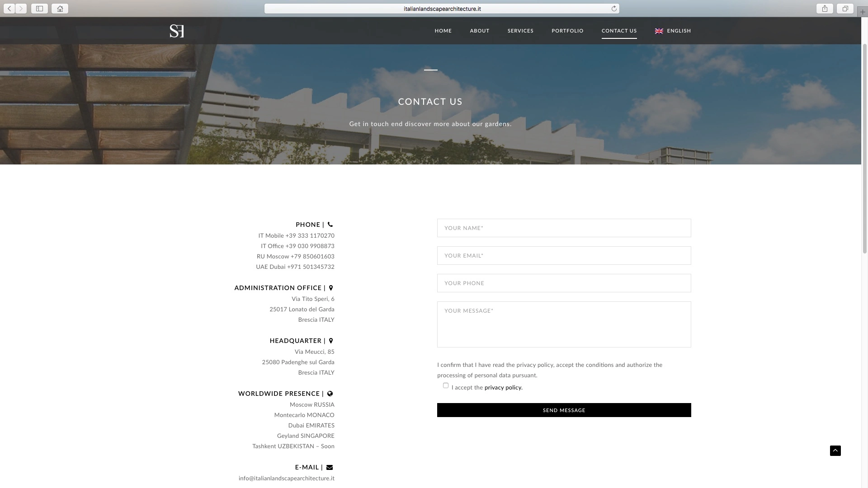Screen dimensions: 868x488
Task: Click the page vertical scrollbar thumb
Action: [x=865, y=148]
